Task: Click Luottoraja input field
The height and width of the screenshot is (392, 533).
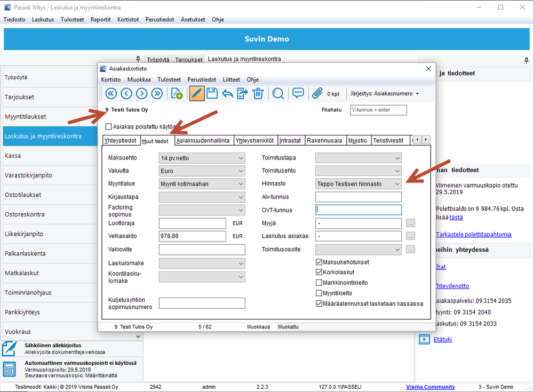Action: coord(193,223)
